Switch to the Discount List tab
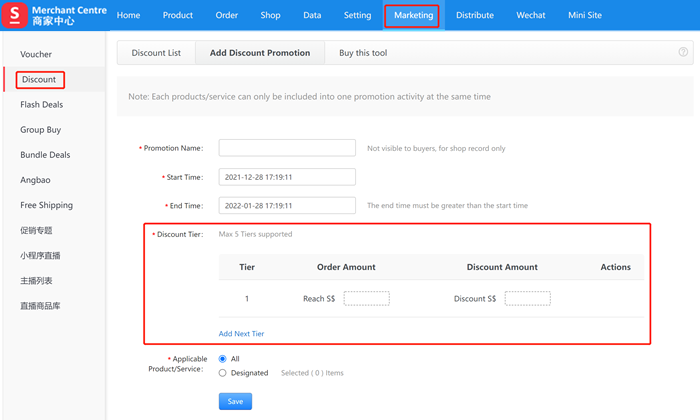The width and height of the screenshot is (700, 420). coord(156,53)
